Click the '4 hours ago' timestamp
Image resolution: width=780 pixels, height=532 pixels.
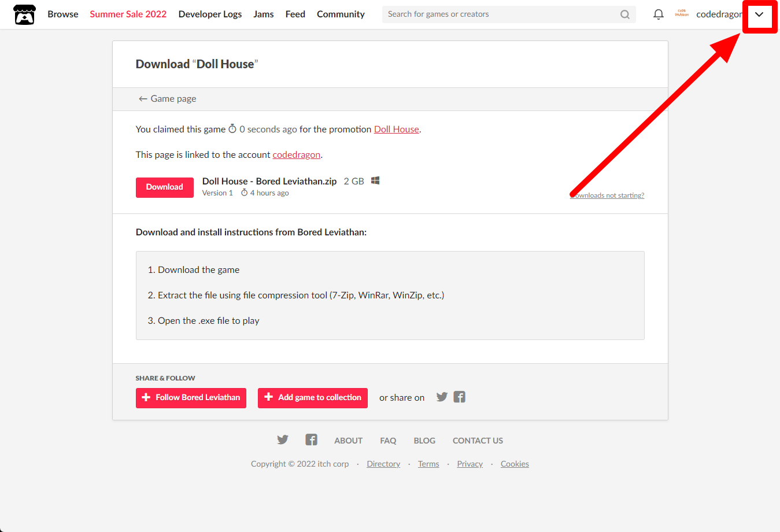(x=265, y=193)
